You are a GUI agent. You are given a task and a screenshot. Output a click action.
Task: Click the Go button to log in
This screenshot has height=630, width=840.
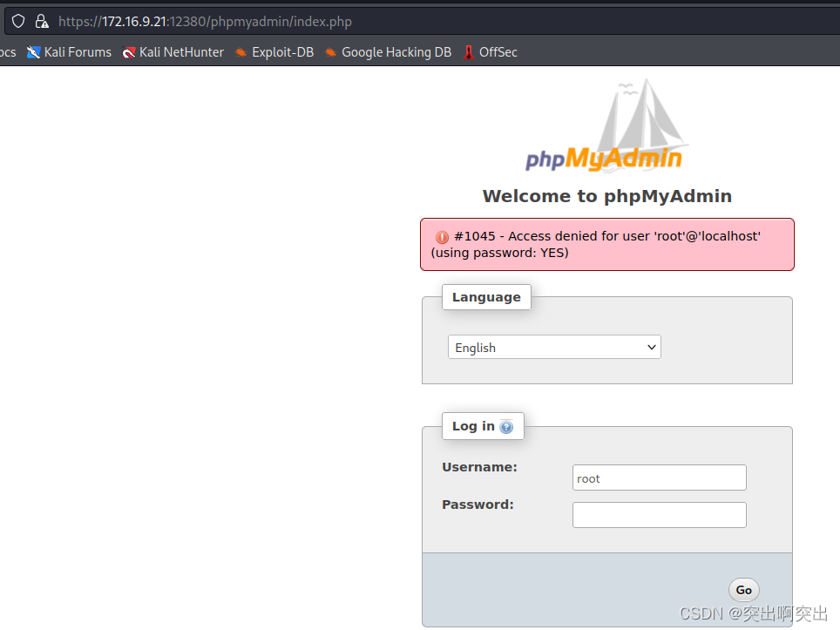pyautogui.click(x=743, y=590)
